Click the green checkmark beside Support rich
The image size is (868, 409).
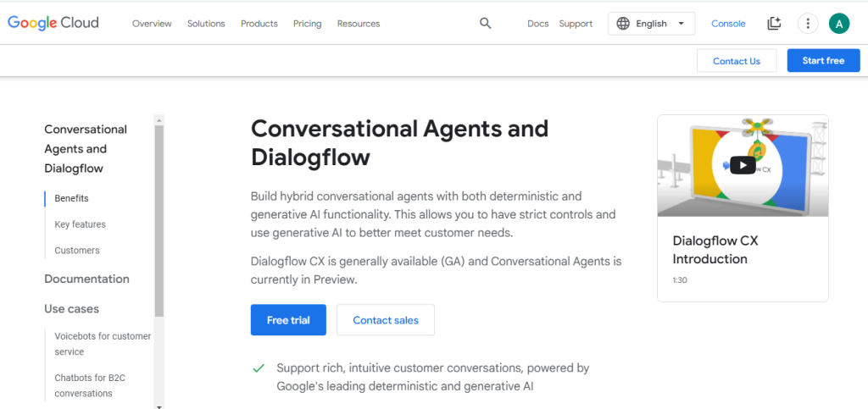tap(258, 368)
